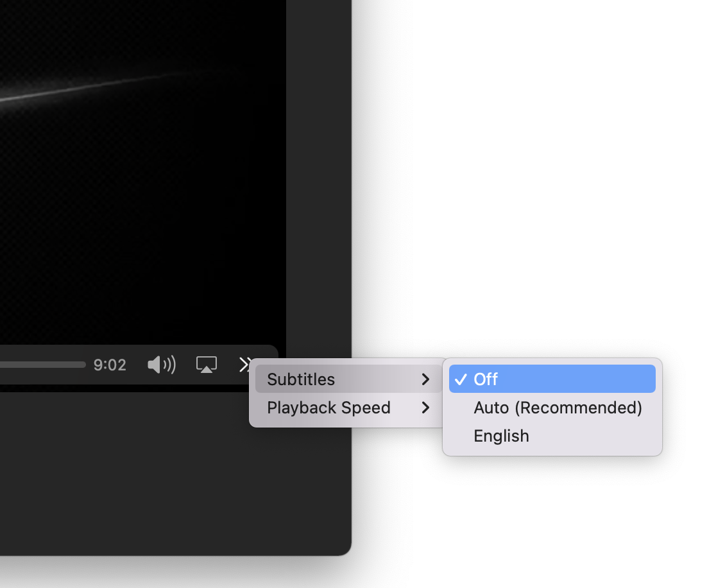Click the double-chevron more options icon
This screenshot has width=725, height=588.
pyautogui.click(x=244, y=365)
